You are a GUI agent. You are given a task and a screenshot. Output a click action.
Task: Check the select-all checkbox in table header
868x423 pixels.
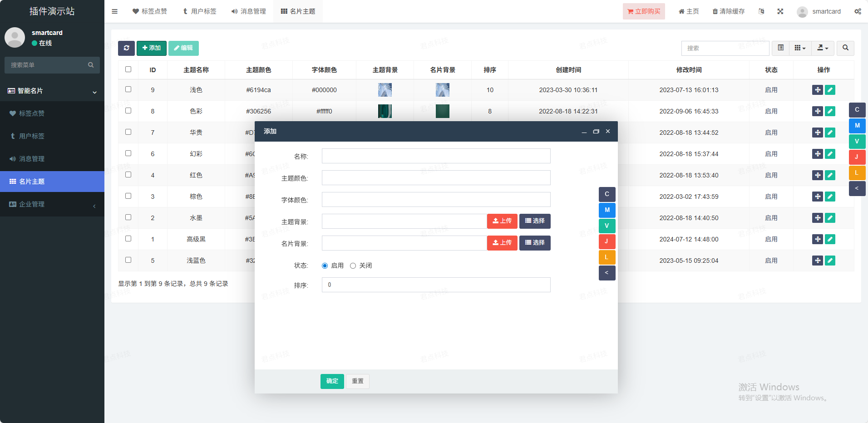click(128, 69)
